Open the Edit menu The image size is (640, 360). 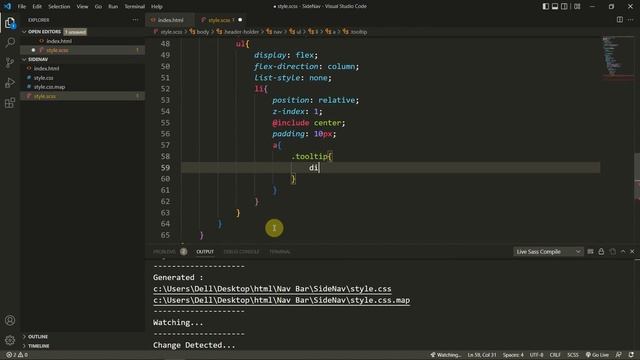pos(37,7)
